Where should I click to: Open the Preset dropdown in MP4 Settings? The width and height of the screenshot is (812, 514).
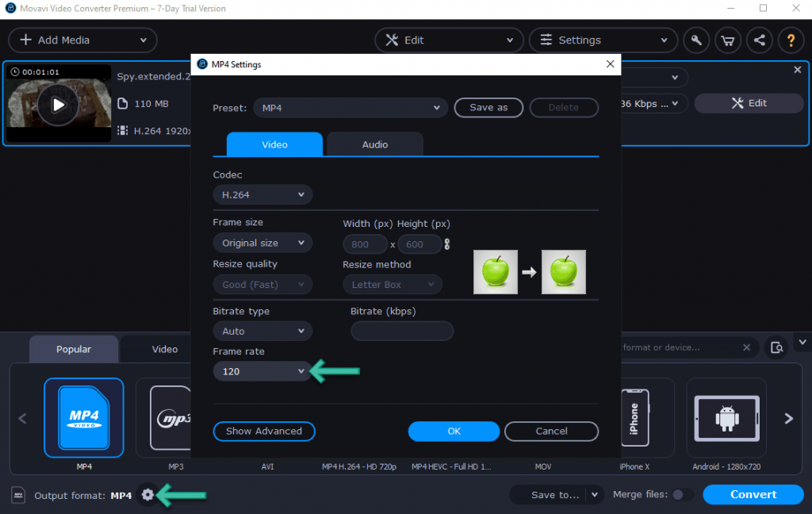(x=350, y=108)
